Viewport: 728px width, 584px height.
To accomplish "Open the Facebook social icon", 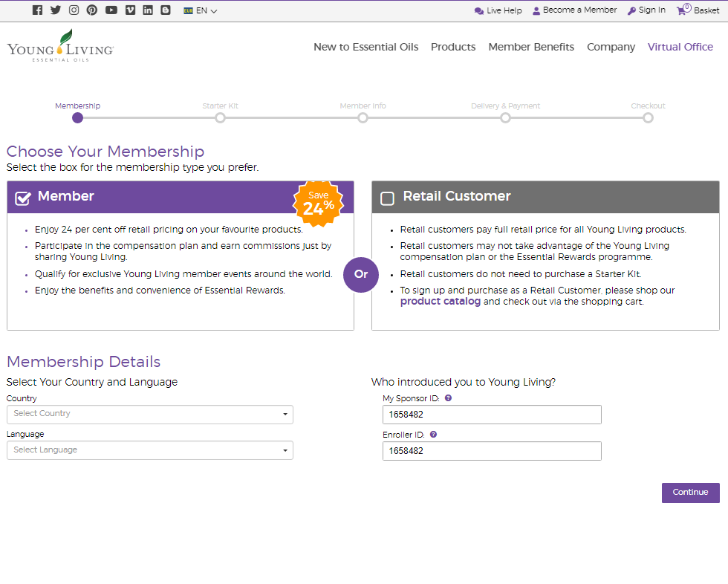I will (x=38, y=10).
